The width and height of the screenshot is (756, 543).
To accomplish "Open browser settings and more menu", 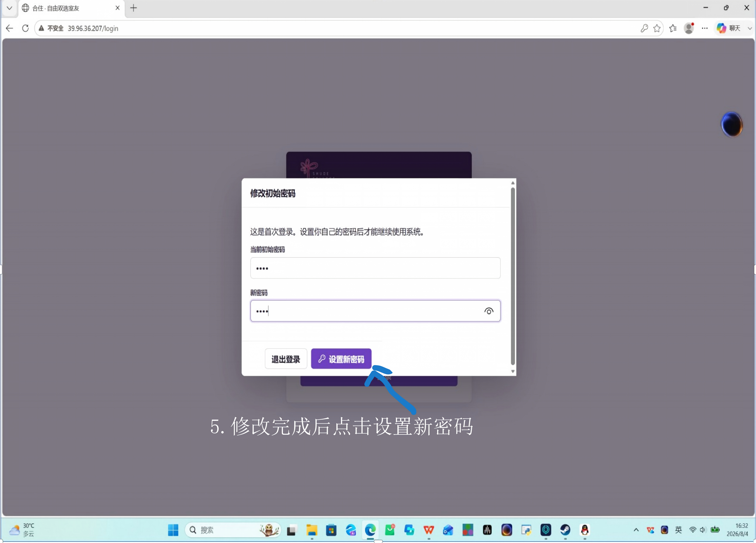I will click(x=704, y=28).
